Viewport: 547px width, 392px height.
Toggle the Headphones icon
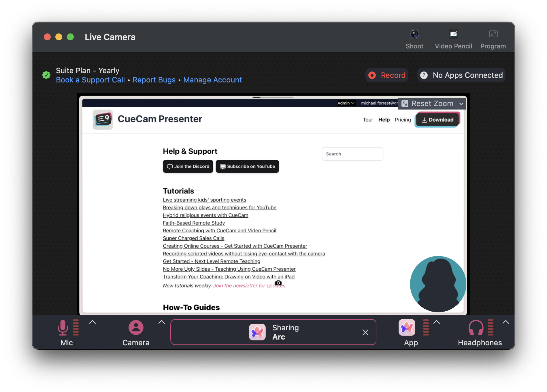(x=476, y=328)
